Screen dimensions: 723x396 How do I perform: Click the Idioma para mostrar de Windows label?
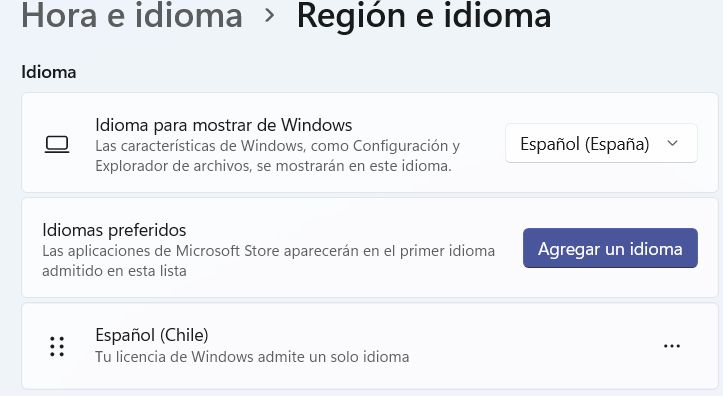click(x=224, y=125)
